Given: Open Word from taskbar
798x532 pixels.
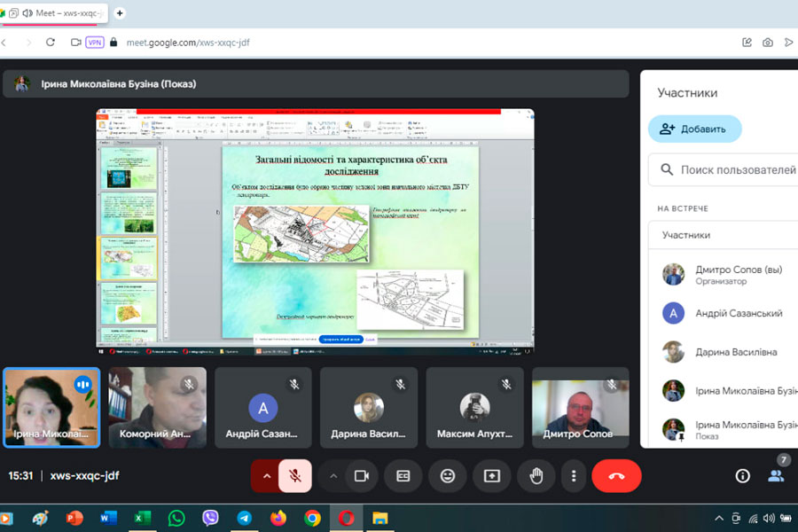Looking at the screenshot, I should click(x=108, y=518).
